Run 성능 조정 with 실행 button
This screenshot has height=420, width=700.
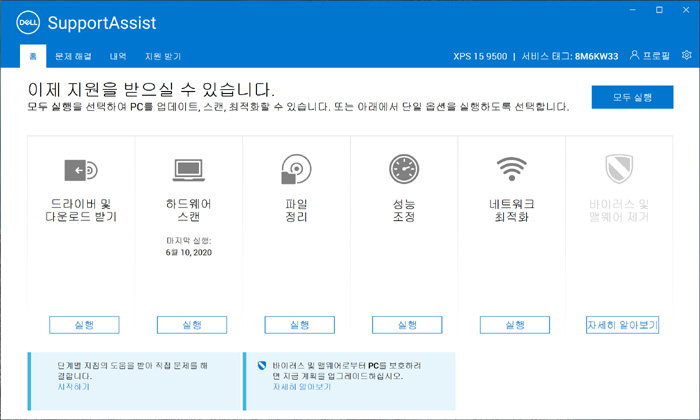coord(407,325)
